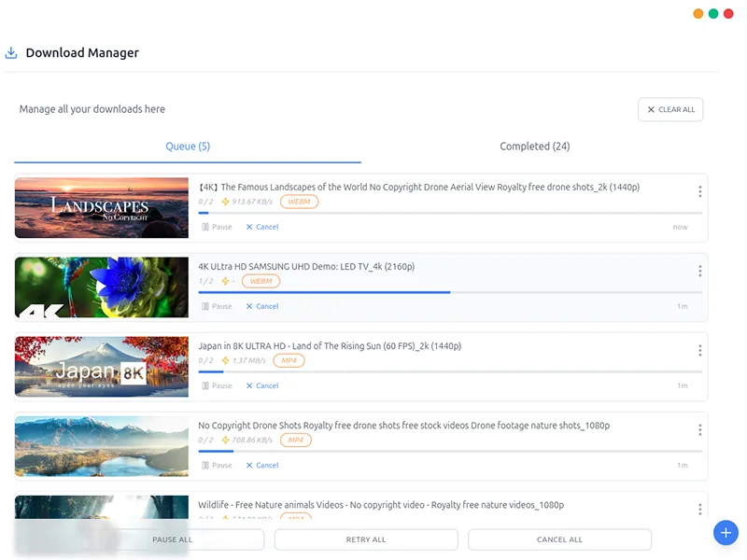747x560 pixels.
Task: Pause the SAMSUNG UHD download
Action: tap(218, 305)
